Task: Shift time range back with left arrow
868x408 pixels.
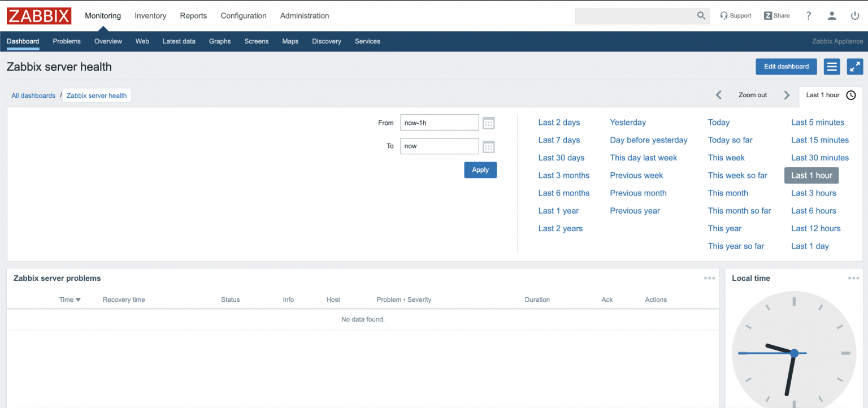Action: pyautogui.click(x=719, y=96)
